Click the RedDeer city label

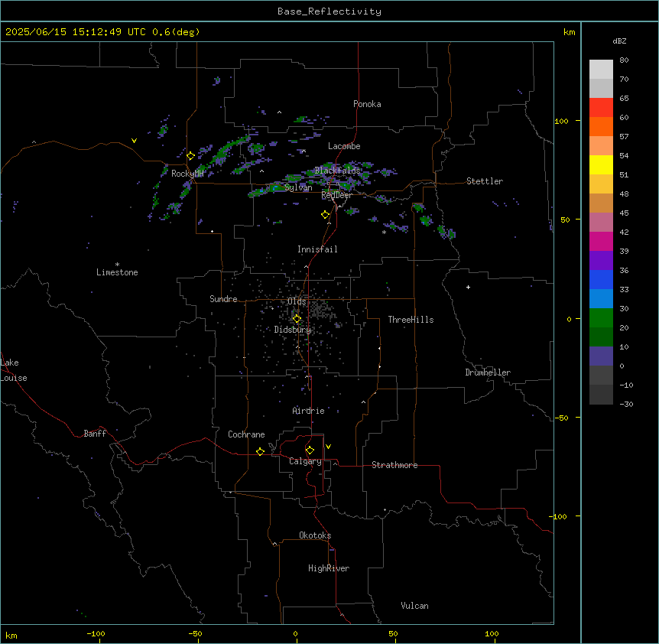pyautogui.click(x=336, y=195)
